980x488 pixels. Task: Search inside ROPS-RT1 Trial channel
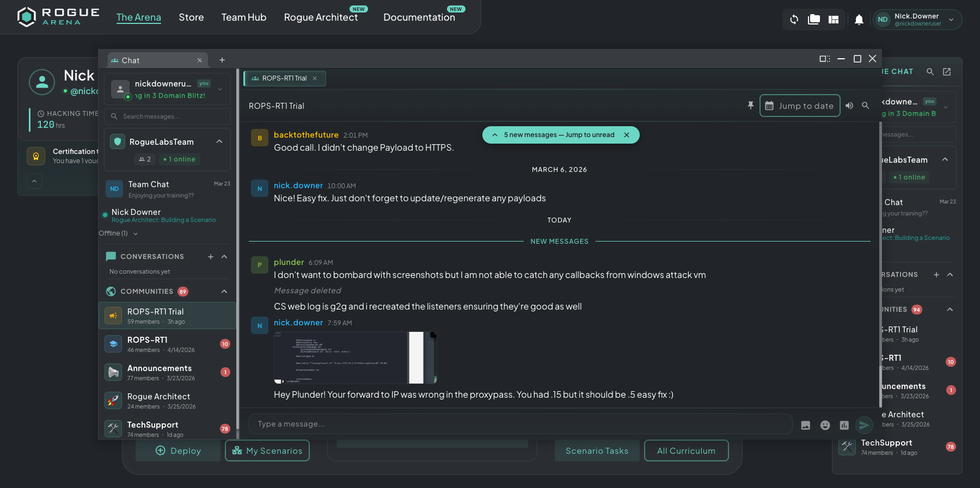click(866, 106)
